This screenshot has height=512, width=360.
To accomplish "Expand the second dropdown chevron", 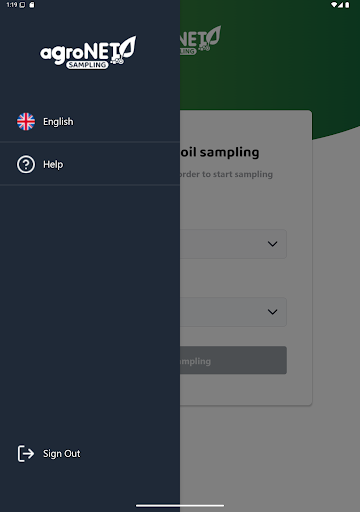I will [273, 312].
